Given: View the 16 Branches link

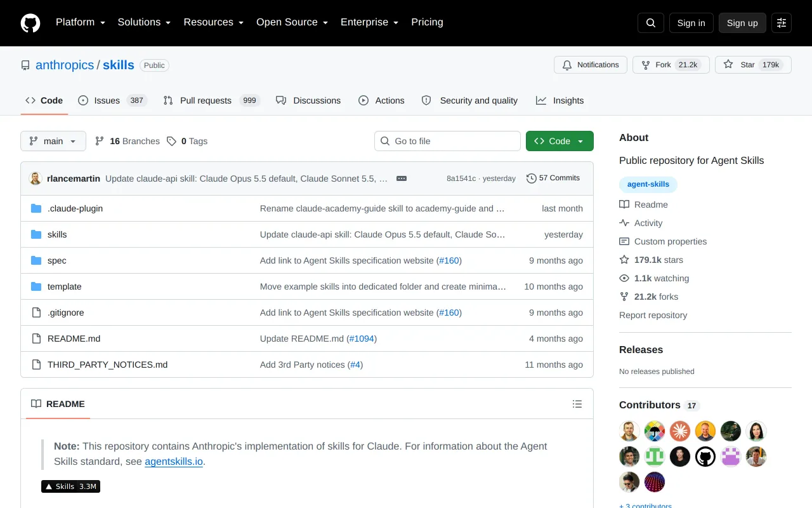Looking at the screenshot, I should tap(128, 141).
